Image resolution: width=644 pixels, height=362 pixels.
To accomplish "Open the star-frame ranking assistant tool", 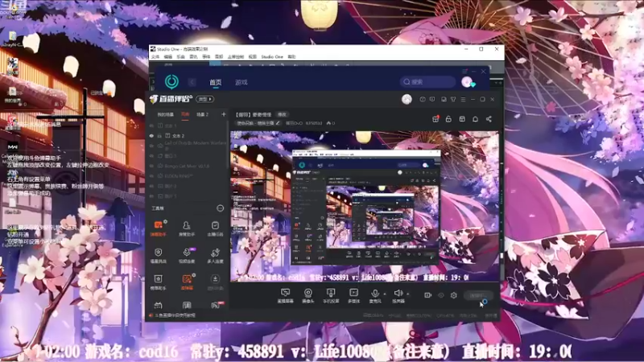I will [158, 282].
